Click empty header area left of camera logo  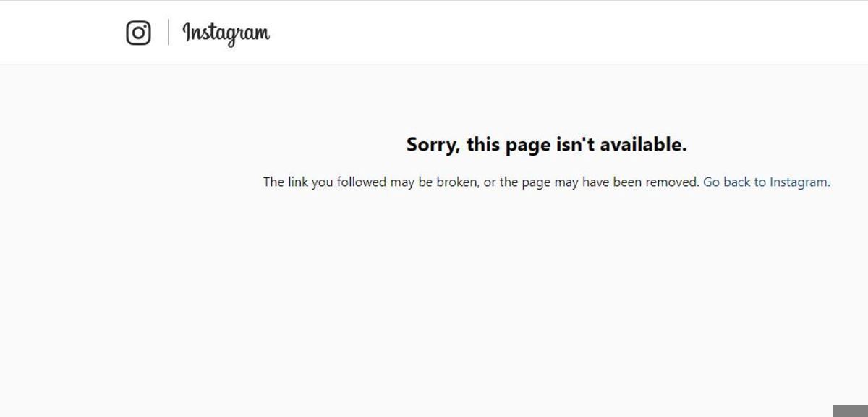tap(62, 33)
